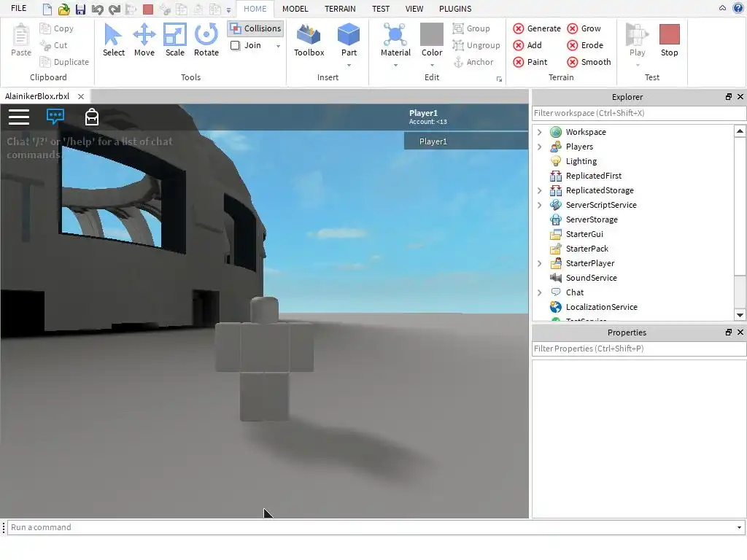This screenshot has height=560, width=747.
Task: Click the Anchor button
Action: [x=473, y=62]
